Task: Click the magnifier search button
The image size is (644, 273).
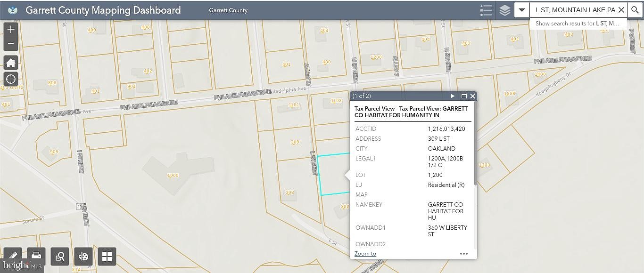Action: click(x=635, y=10)
